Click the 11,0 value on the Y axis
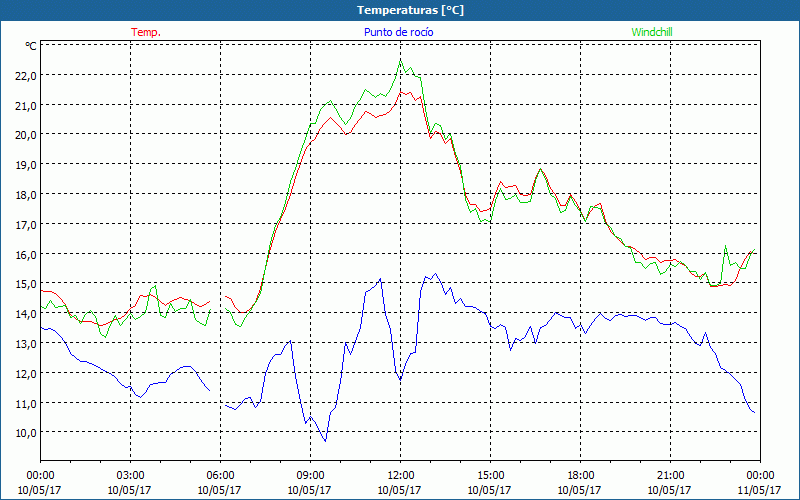800x500 pixels. (x=28, y=403)
